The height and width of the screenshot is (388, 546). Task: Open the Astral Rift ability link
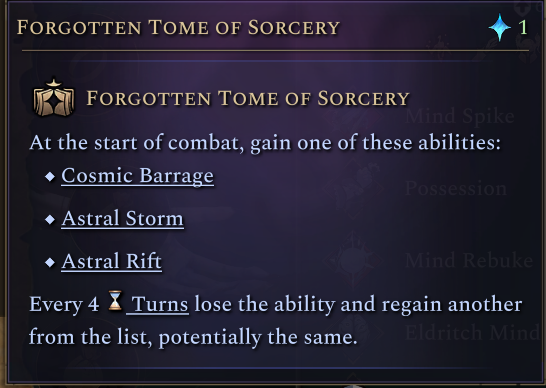112,262
